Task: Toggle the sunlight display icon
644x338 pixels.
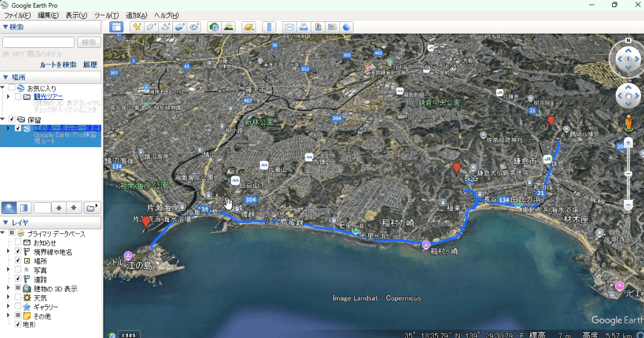Action: pos(228,27)
